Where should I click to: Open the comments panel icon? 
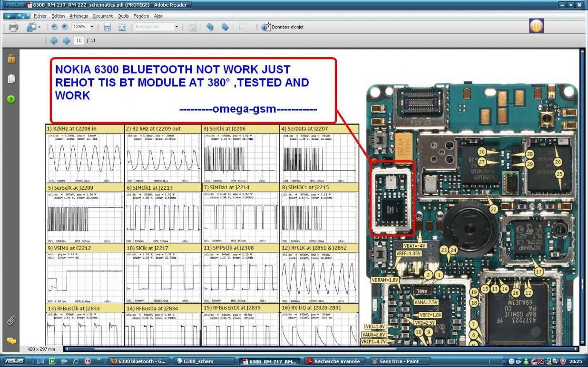pos(11,341)
